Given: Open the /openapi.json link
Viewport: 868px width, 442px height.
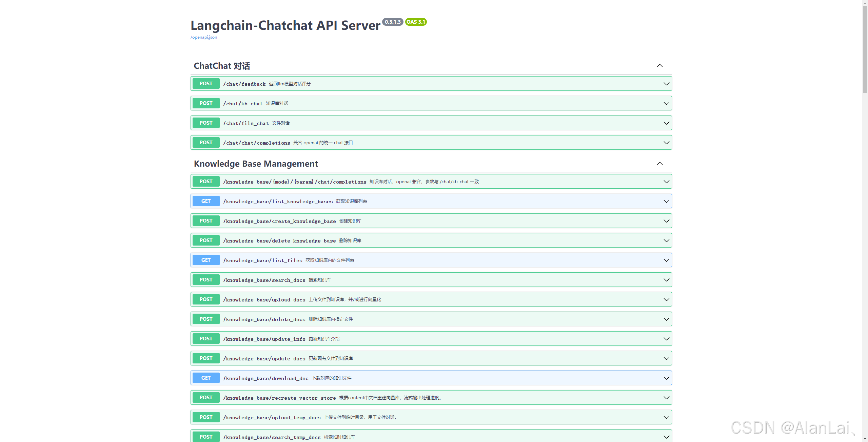Looking at the screenshot, I should [x=203, y=37].
